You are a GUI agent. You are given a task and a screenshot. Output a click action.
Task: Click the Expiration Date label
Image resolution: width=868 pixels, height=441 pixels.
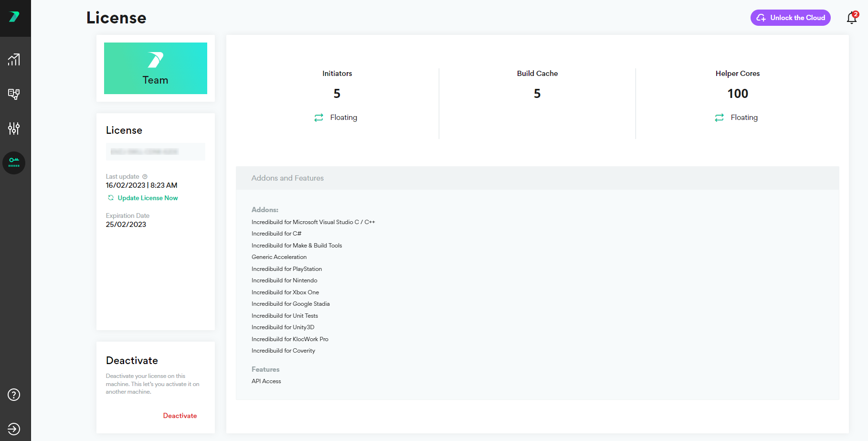(128, 216)
